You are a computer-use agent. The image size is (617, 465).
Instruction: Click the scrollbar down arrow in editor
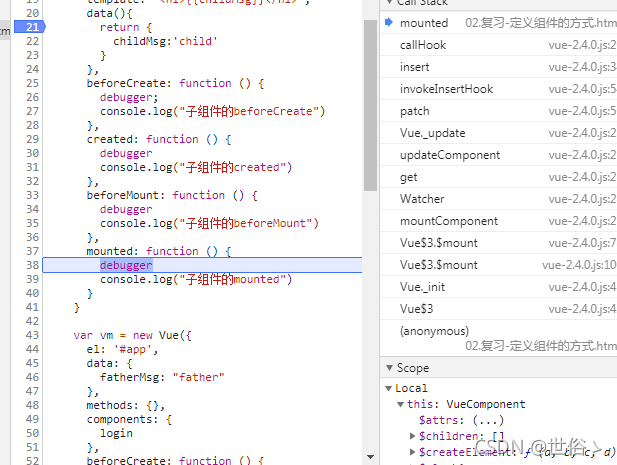click(370, 457)
